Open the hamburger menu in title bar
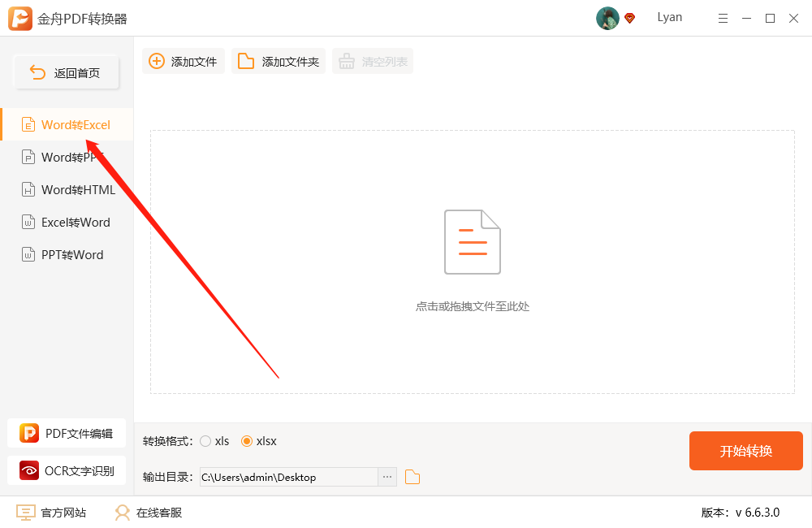 pos(723,19)
